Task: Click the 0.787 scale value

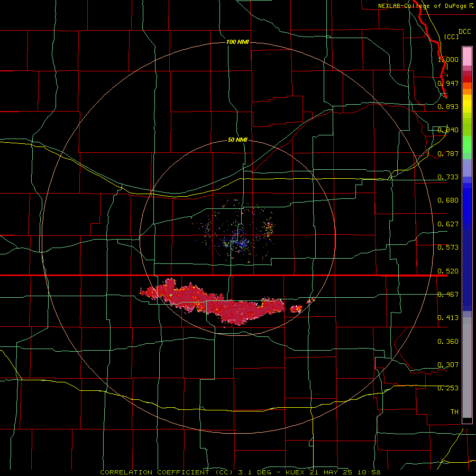Action: pyautogui.click(x=448, y=153)
